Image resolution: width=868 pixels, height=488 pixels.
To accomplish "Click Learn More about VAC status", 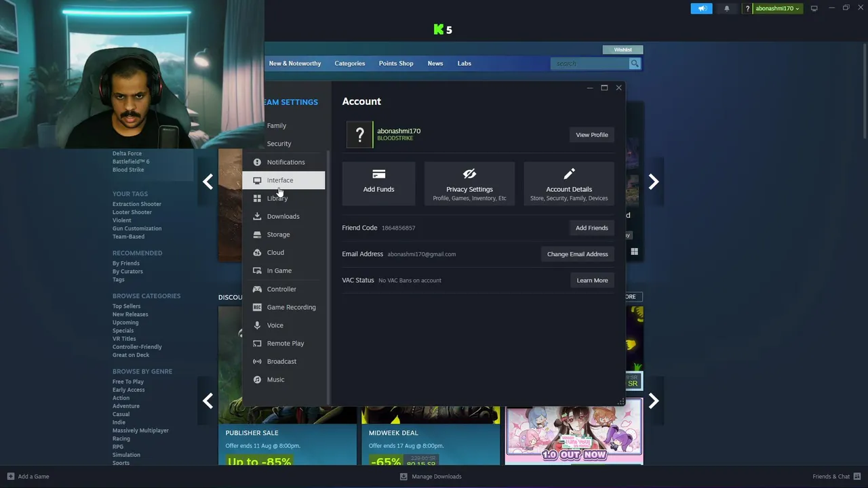I will [x=592, y=280].
